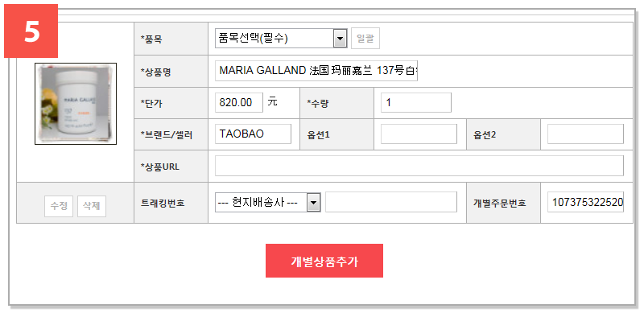This screenshot has width=644, height=317.
Task: Click the 수정 edit button
Action: pyautogui.click(x=59, y=206)
